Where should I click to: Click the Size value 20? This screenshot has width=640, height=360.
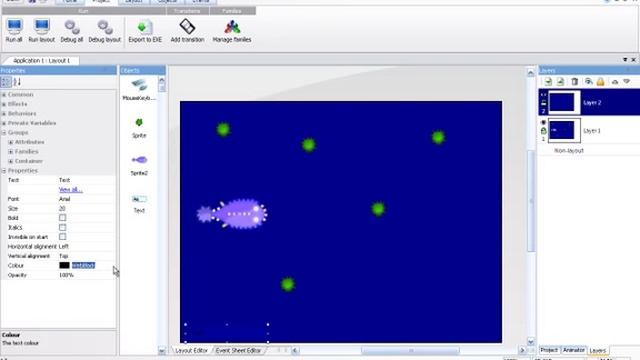coord(62,209)
